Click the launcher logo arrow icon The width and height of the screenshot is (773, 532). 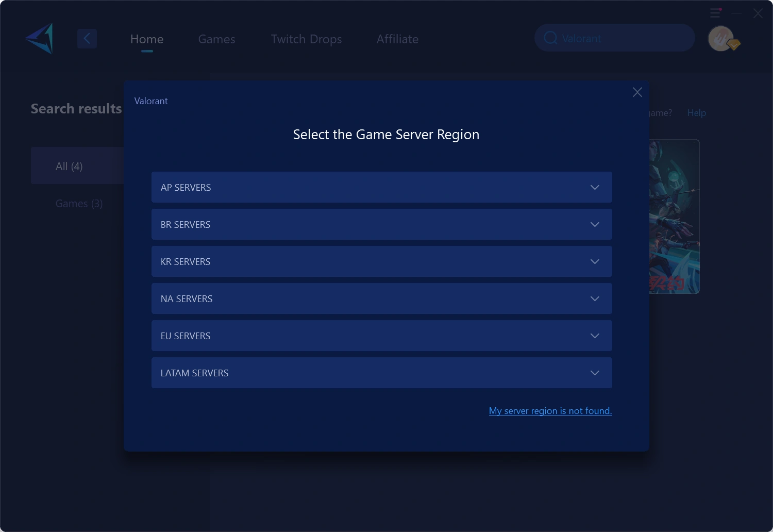(40, 38)
